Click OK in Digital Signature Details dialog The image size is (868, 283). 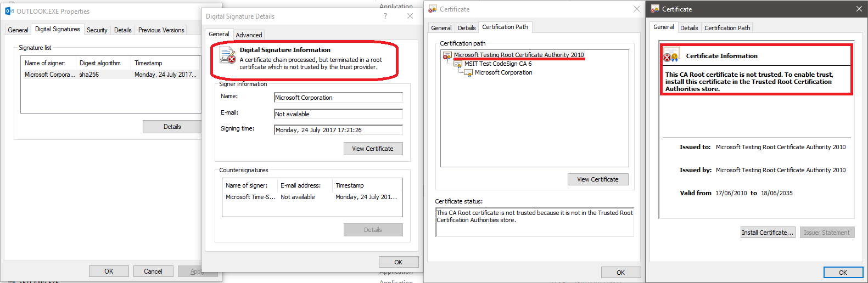point(399,262)
